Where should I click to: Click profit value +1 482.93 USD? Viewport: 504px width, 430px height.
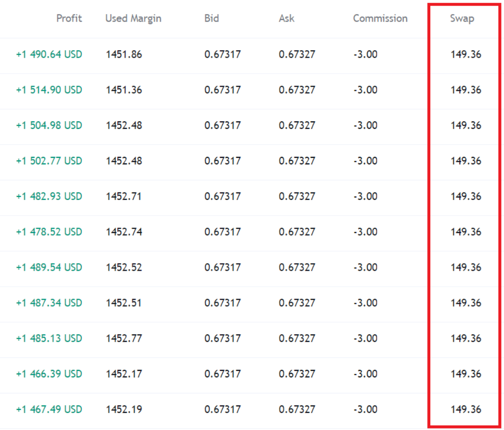[x=49, y=196]
